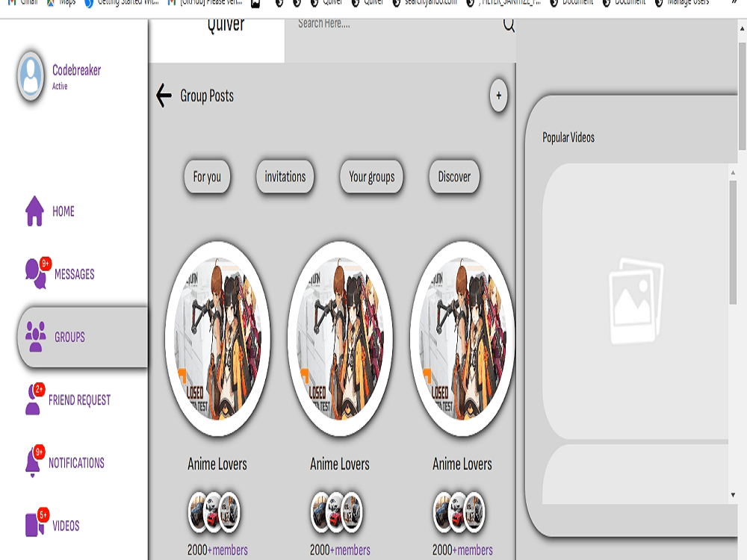
Task: Click the Popular Videos heading
Action: (x=568, y=137)
